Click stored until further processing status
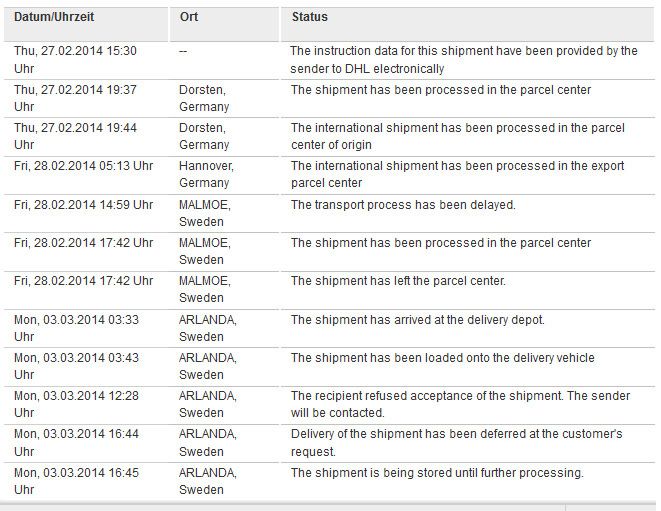661x511 pixels. click(437, 473)
